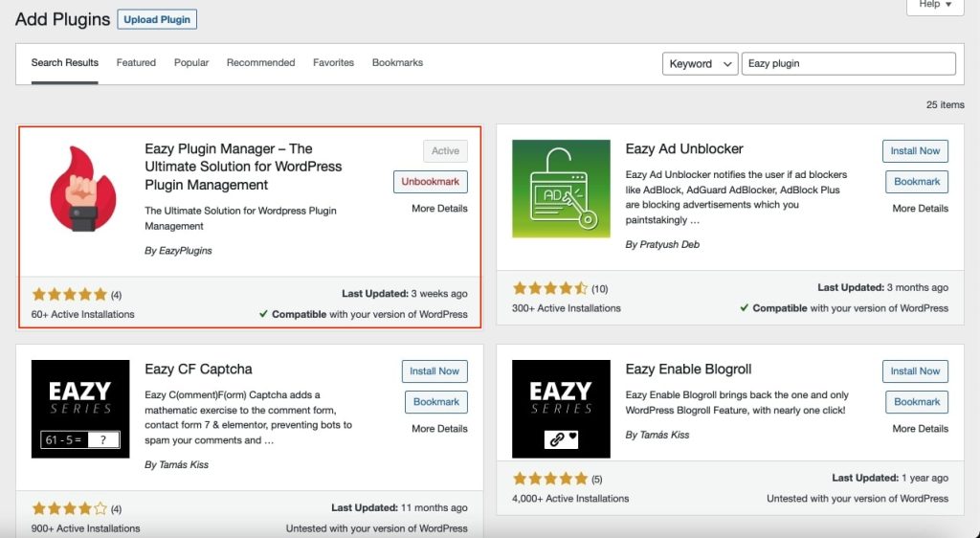This screenshot has height=538, width=980.
Task: Open the Eazy Ad Unblocker title link
Action: [684, 148]
